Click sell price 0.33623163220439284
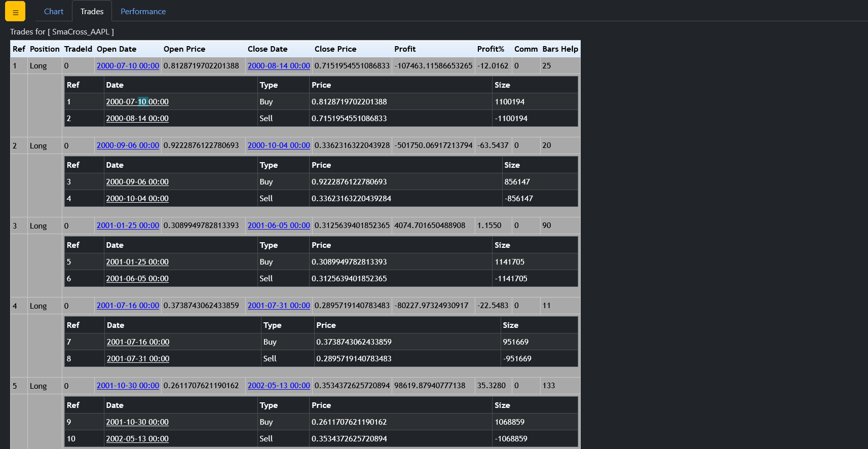Viewport: 868px width, 449px height. (351, 199)
